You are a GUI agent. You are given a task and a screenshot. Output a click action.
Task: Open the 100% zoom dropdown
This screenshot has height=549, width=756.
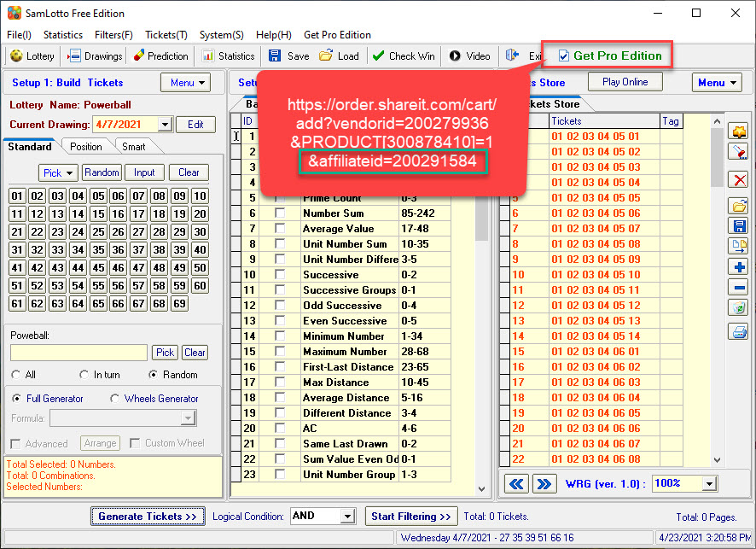[x=709, y=484]
